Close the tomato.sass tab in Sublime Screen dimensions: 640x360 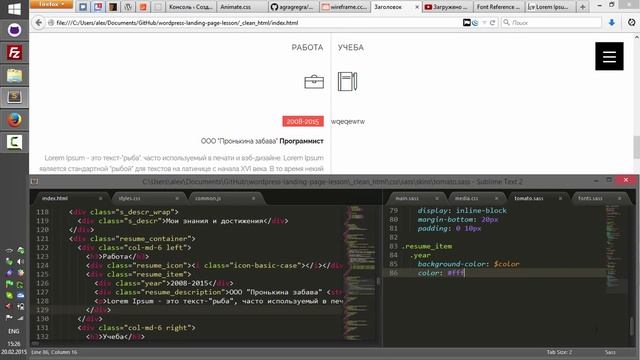pos(560,198)
